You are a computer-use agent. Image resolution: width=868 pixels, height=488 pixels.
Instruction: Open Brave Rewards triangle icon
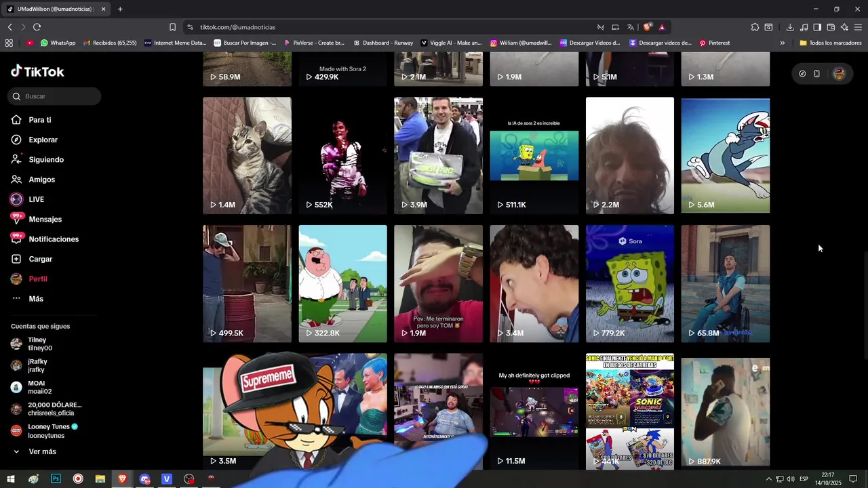(x=662, y=27)
